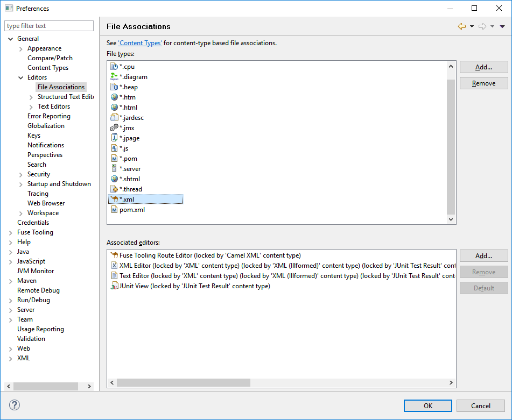Viewport: 512px width, 420px height.
Task: Click the globe icon beside *.htm
Action: [x=114, y=97]
